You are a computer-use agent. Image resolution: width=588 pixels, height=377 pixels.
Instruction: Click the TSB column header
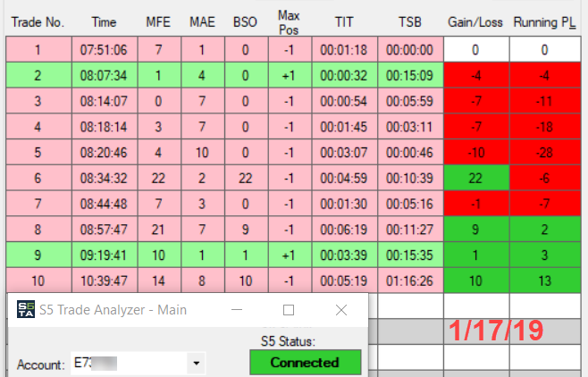(x=410, y=22)
